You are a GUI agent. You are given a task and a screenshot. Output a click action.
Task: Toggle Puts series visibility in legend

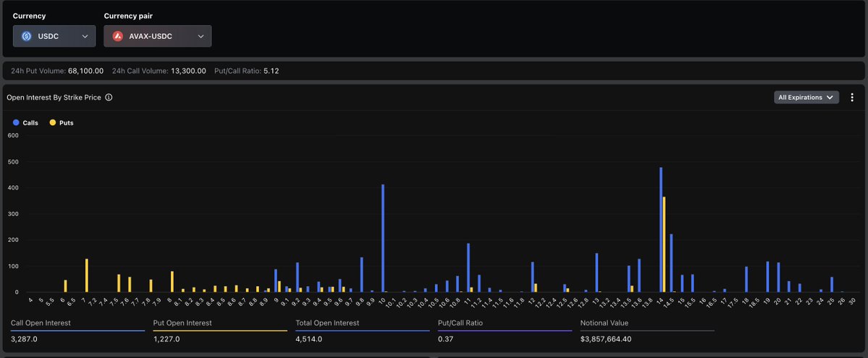coord(66,123)
